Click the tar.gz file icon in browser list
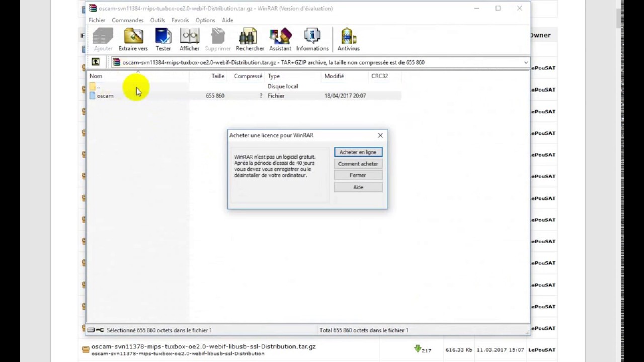The image size is (644, 362). [86, 349]
